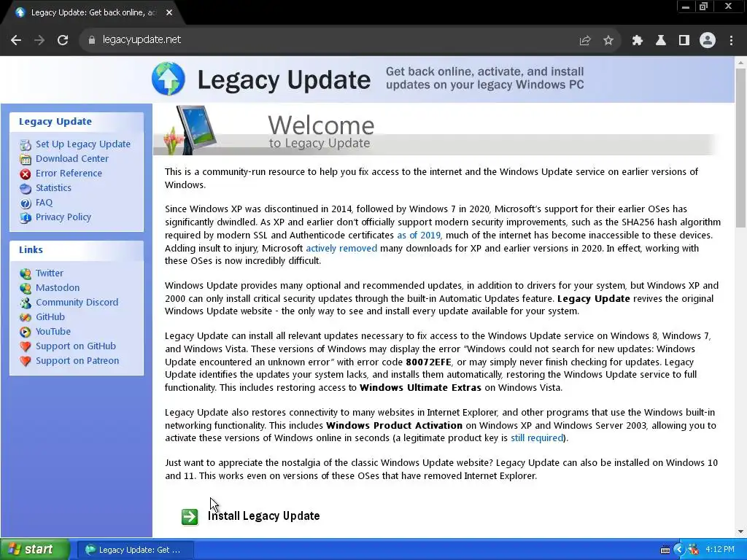
Task: Click the YouTube media player icon
Action: click(x=26, y=332)
